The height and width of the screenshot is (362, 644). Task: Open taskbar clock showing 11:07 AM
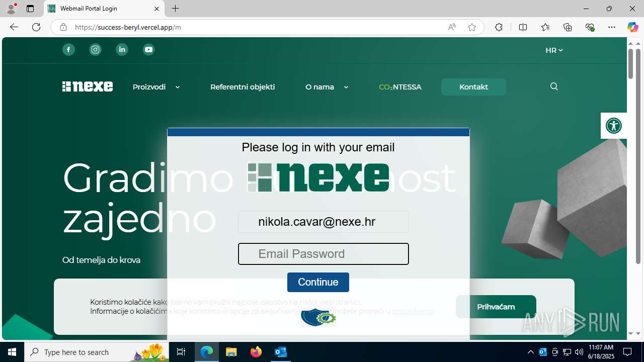point(601,352)
